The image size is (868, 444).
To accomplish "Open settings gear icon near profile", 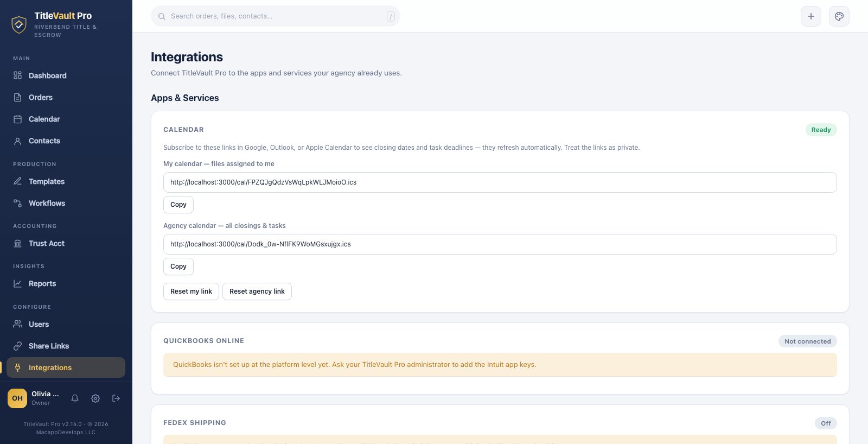I will (x=95, y=398).
